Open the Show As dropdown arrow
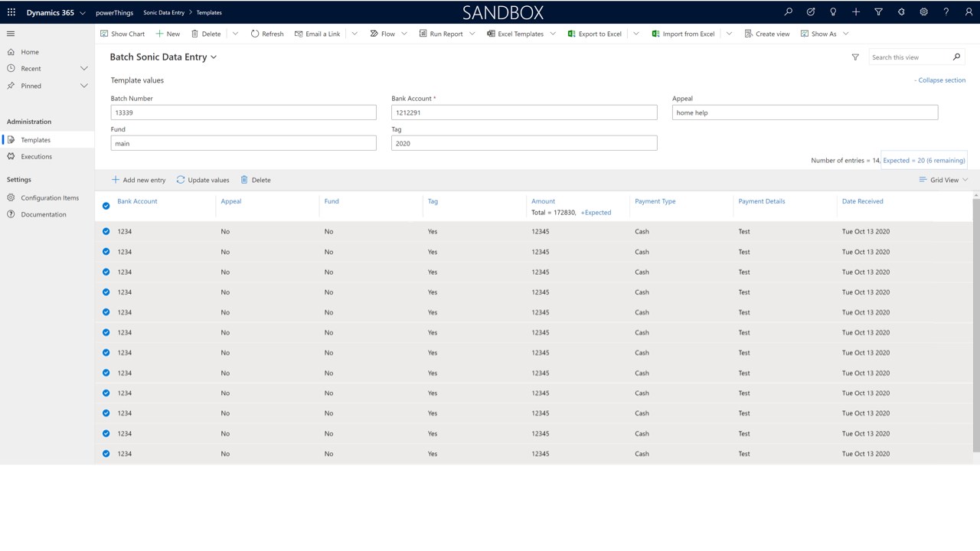 [x=845, y=34]
